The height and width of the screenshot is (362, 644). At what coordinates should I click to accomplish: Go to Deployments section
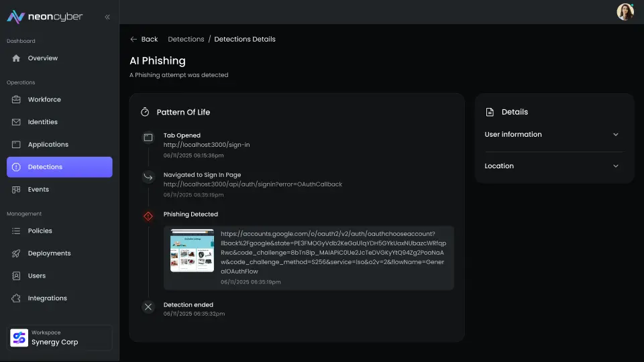click(60, 253)
